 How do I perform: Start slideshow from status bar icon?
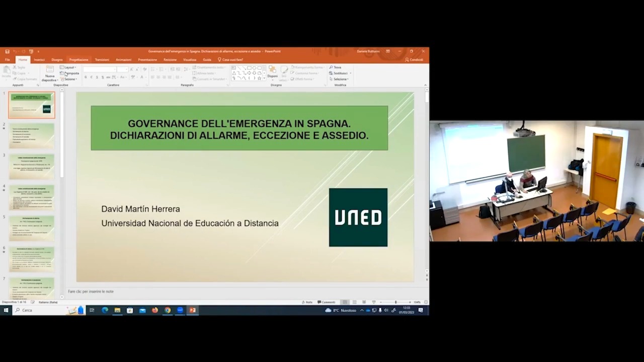click(373, 302)
